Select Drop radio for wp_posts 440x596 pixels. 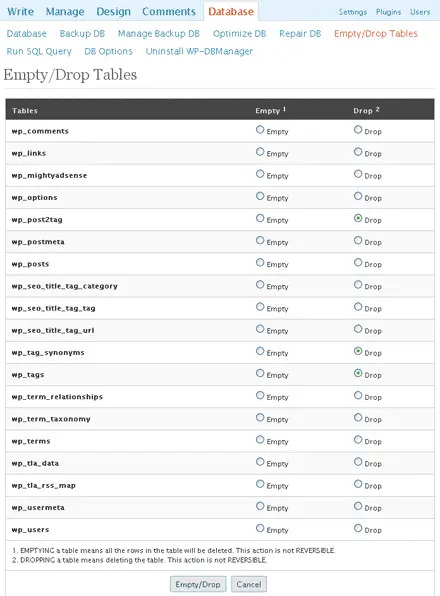[358, 263]
